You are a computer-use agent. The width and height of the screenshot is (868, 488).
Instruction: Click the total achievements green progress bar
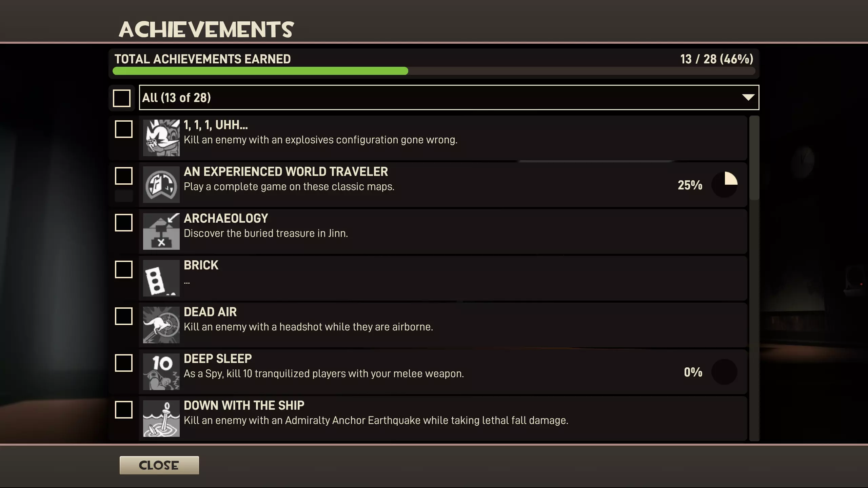point(260,71)
